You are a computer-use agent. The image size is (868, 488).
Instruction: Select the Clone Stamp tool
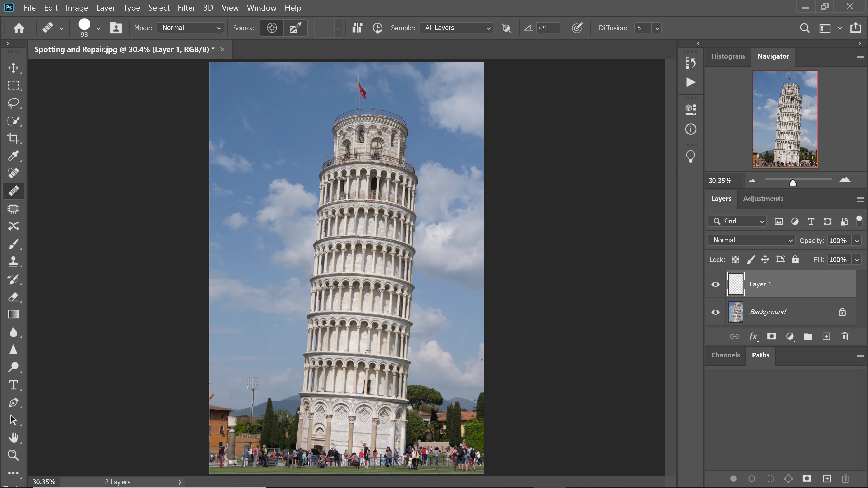tap(14, 262)
